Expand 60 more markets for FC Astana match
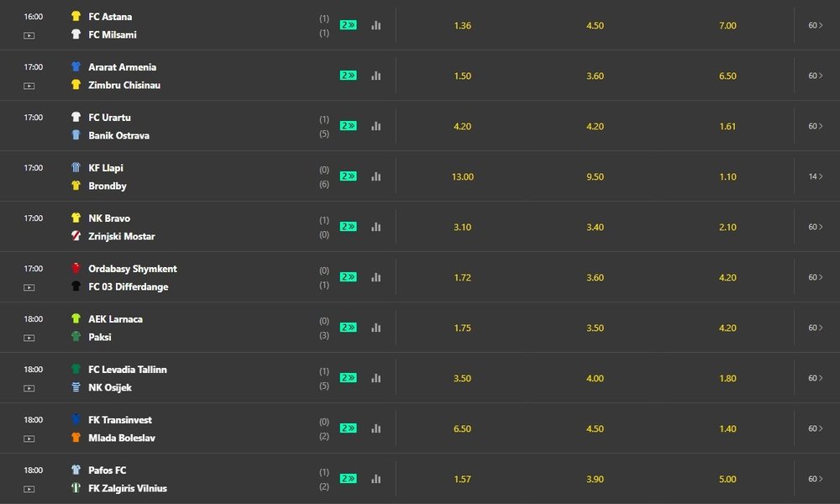Screen dimensions: 840x504 pyautogui.click(x=815, y=25)
